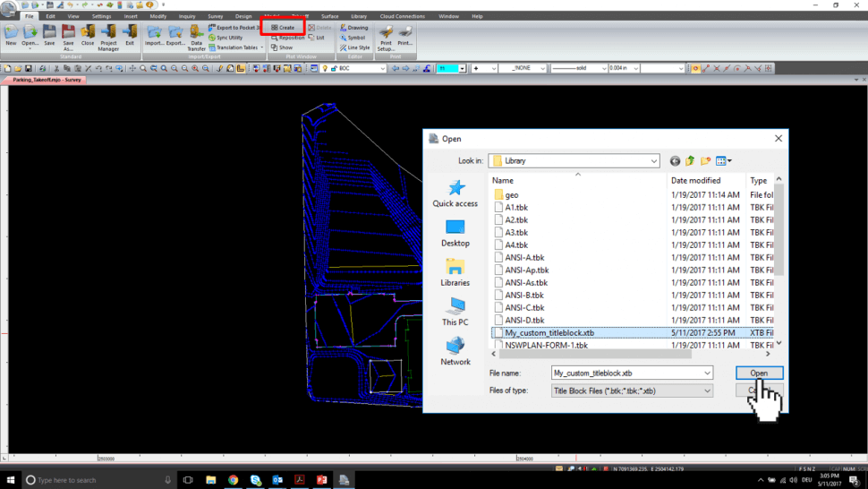Click the Export ribbon icon
The width and height of the screenshot is (868, 489).
[x=175, y=37]
